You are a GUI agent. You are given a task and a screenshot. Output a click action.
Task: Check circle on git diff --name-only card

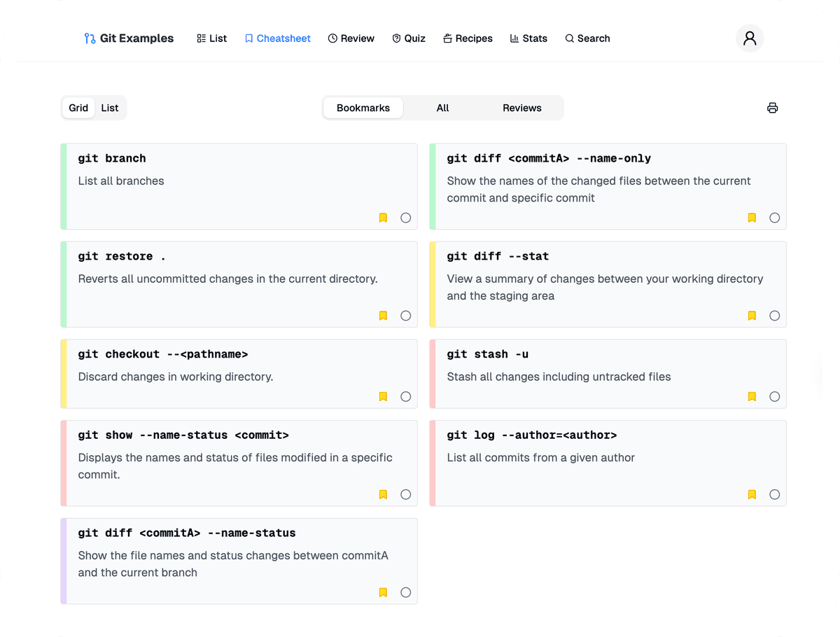(x=774, y=218)
